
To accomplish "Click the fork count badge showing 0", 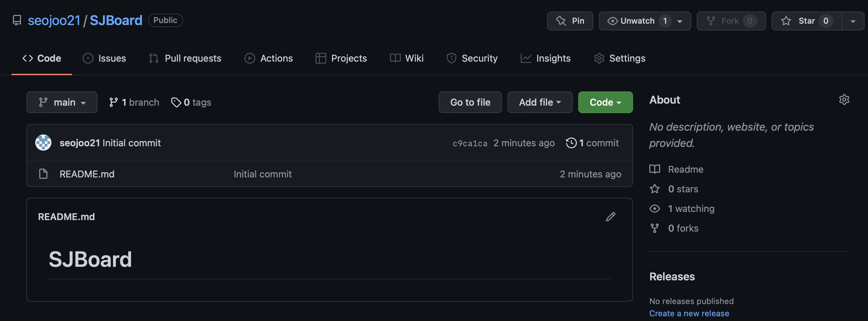I will pyautogui.click(x=750, y=21).
